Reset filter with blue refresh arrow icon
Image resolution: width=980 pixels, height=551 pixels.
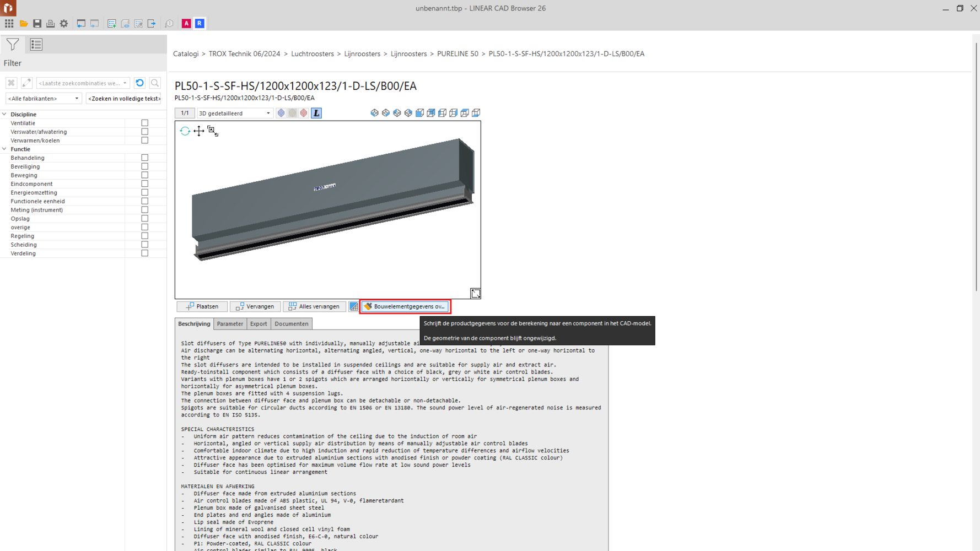(x=140, y=83)
